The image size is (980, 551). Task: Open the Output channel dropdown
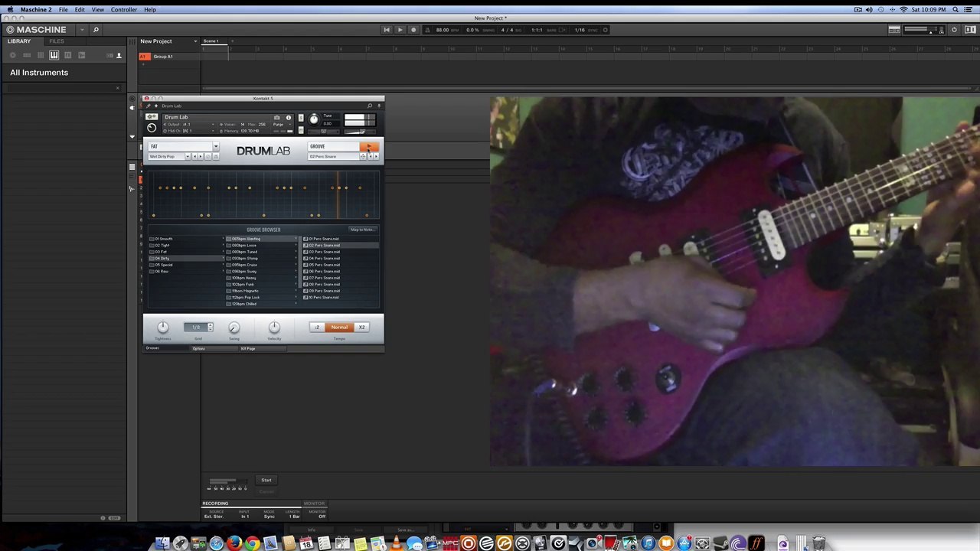(188, 125)
